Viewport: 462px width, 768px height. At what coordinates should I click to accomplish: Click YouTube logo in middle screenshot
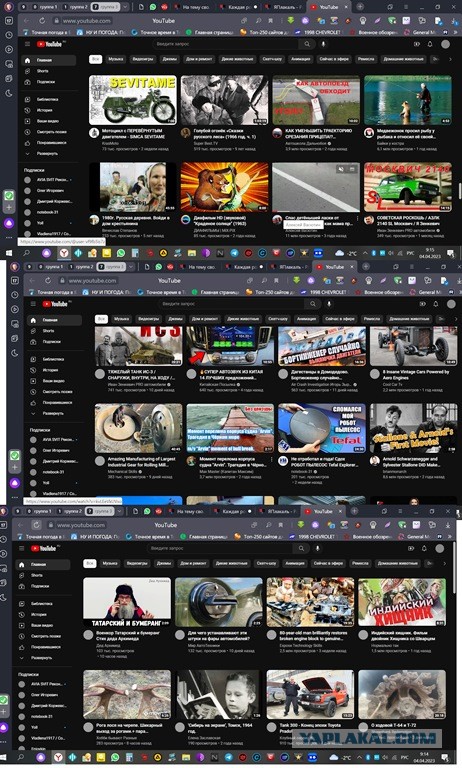click(55, 304)
